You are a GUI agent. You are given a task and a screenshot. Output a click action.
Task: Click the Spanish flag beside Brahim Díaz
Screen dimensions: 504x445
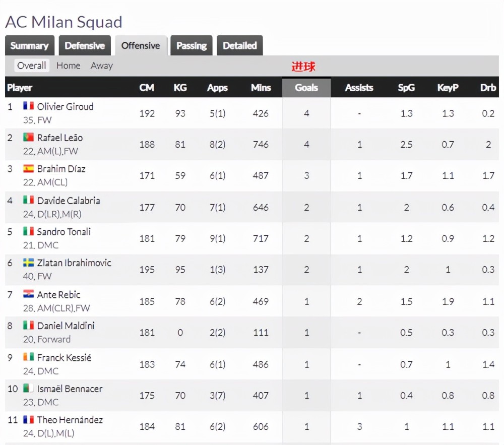point(28,169)
